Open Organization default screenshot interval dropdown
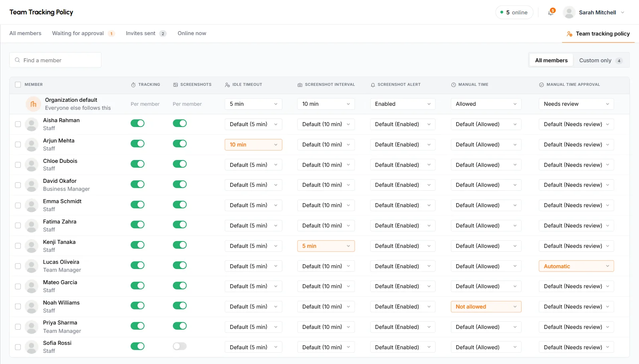The image size is (639, 364). tap(326, 104)
